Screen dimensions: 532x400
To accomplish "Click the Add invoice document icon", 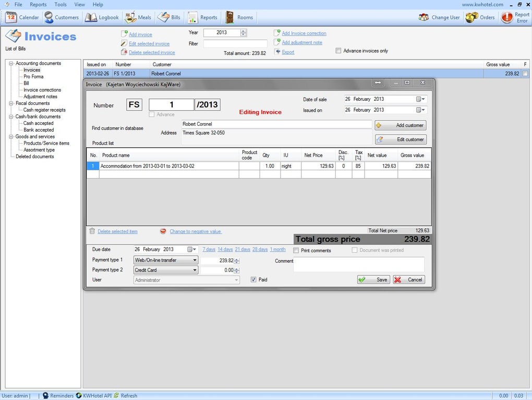I will click(x=124, y=33).
